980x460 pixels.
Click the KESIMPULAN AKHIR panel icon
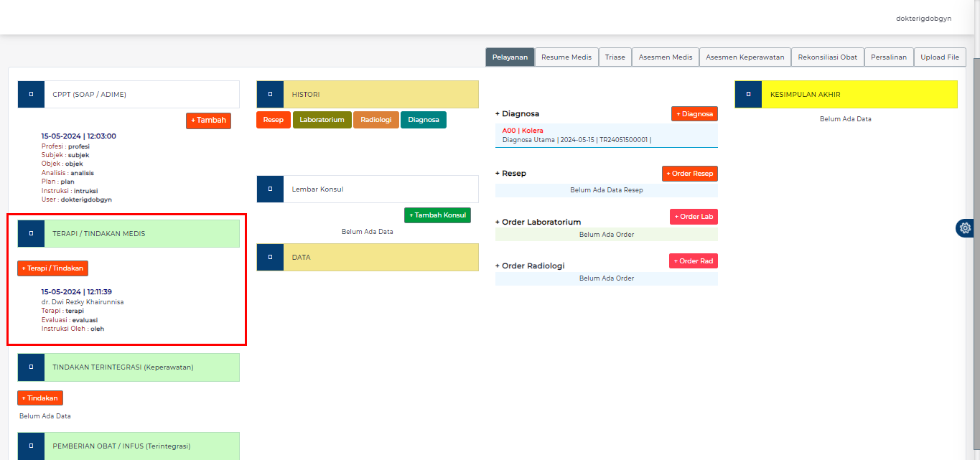(x=748, y=93)
